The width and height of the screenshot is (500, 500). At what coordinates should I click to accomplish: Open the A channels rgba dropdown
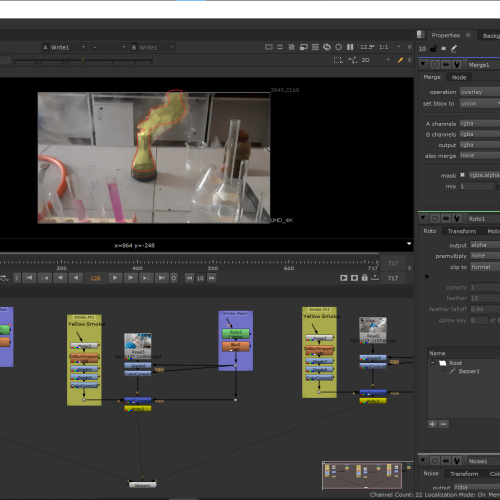[x=480, y=124]
